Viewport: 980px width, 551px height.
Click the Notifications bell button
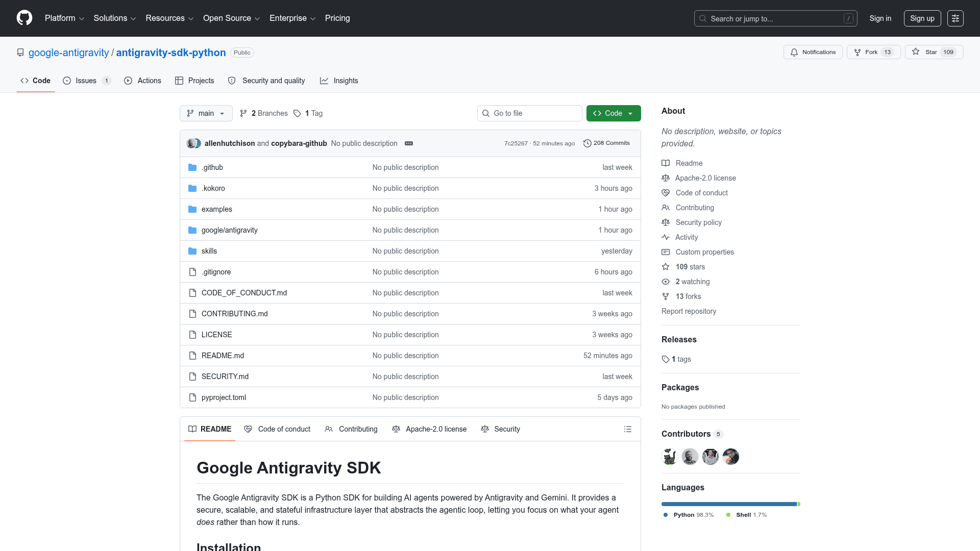click(x=813, y=52)
